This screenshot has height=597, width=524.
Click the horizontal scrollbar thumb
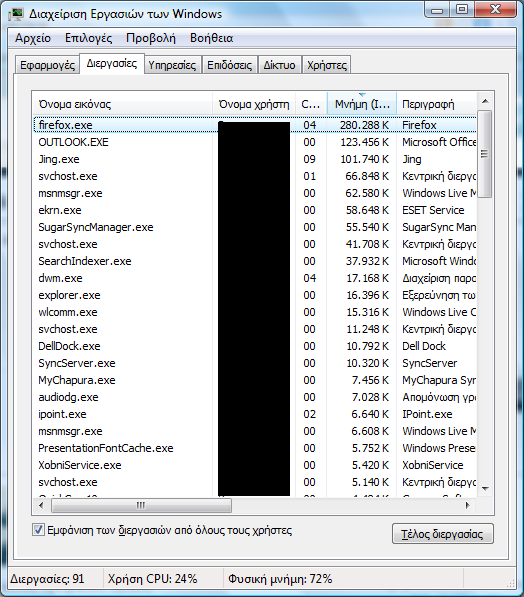pos(141,505)
